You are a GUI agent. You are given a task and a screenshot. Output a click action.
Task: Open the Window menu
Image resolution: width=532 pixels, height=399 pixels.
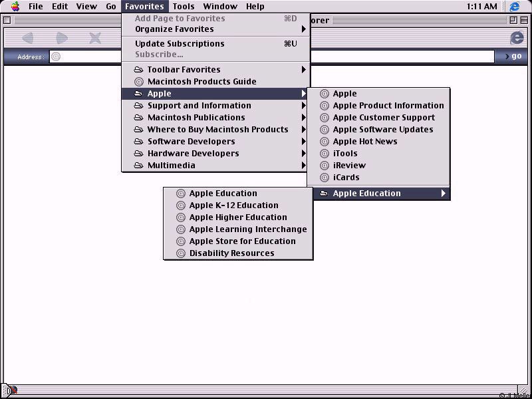point(220,7)
